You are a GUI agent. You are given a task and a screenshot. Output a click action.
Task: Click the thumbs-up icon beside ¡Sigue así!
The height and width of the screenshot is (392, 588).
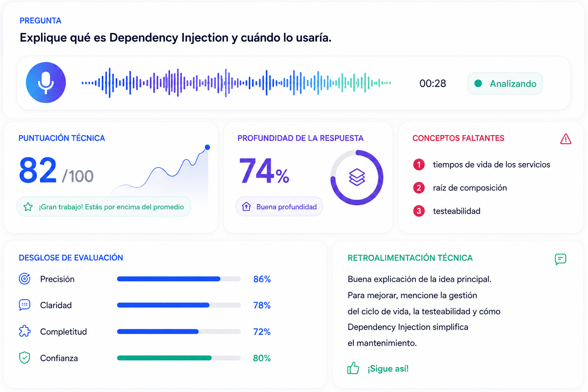pyautogui.click(x=353, y=368)
